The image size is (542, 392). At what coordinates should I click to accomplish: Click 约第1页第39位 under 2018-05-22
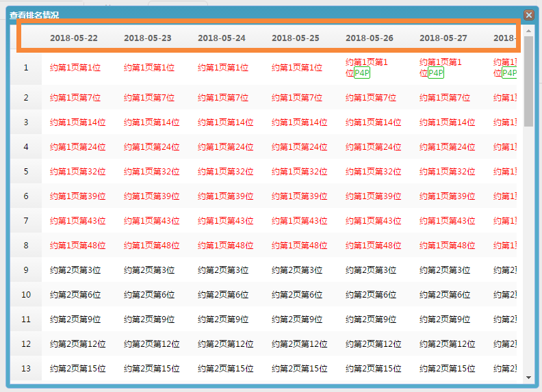(x=78, y=196)
